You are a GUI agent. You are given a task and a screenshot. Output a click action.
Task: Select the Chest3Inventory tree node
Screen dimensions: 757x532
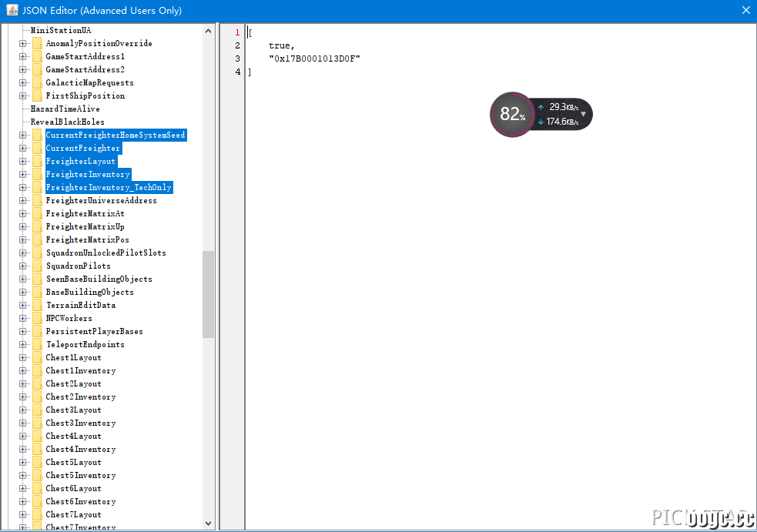tap(81, 423)
